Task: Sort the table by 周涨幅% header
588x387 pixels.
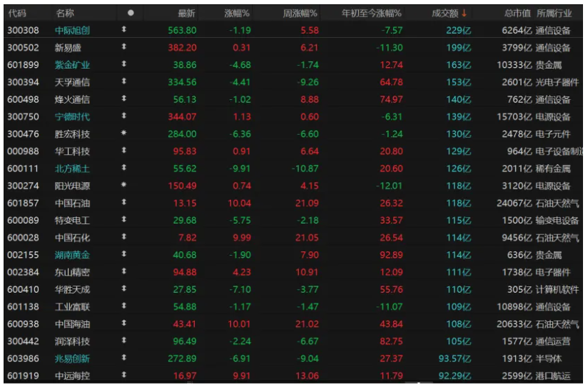Action: click(300, 13)
